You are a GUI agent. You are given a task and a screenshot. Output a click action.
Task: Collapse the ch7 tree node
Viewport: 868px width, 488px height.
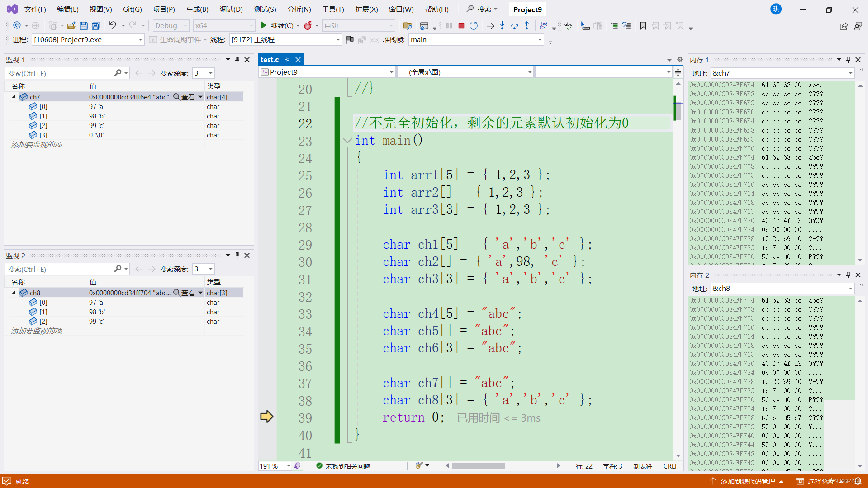[x=14, y=97]
